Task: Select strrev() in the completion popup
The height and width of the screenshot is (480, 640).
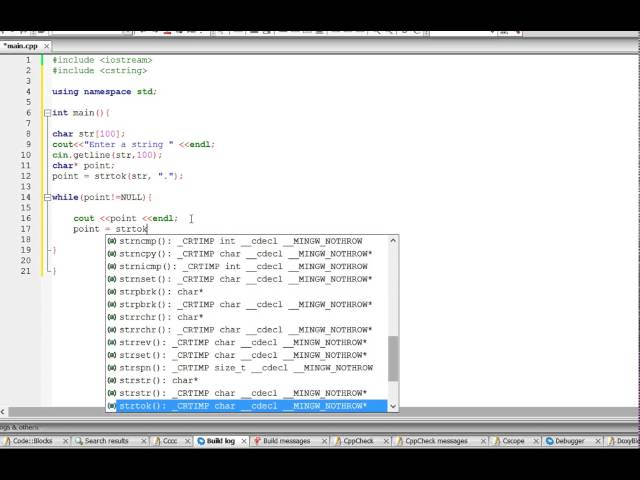Action: 246,342
